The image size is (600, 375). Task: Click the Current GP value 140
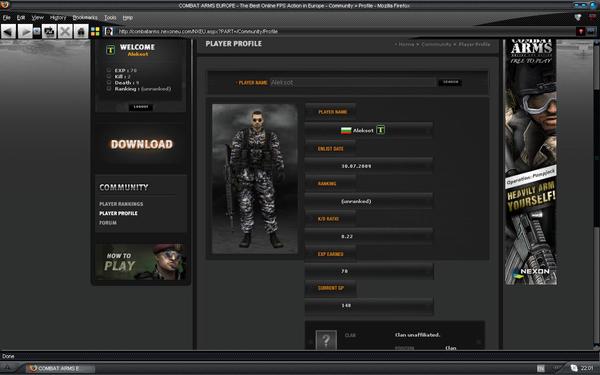(346, 306)
